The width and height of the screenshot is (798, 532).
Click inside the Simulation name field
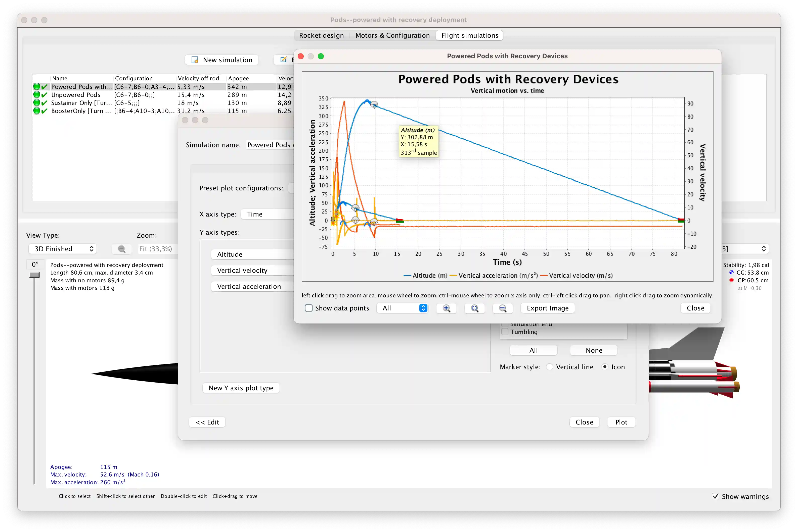(x=270, y=145)
